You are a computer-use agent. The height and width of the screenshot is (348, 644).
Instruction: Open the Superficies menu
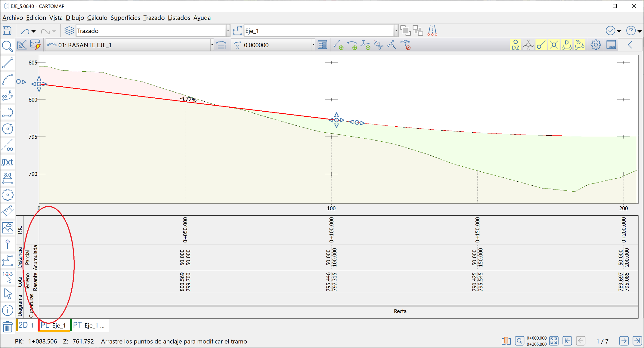(125, 17)
